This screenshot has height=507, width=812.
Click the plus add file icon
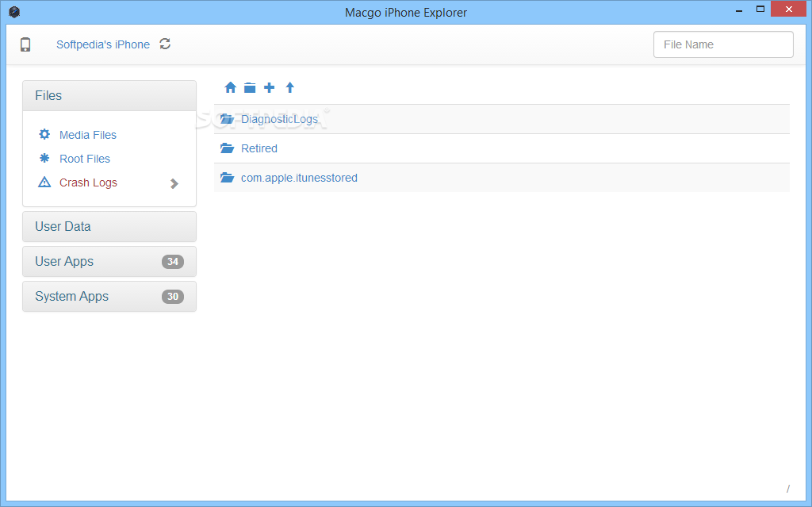click(x=270, y=87)
